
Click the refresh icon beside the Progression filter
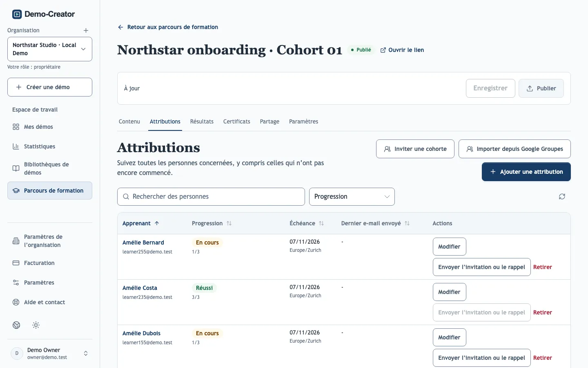coord(562,197)
